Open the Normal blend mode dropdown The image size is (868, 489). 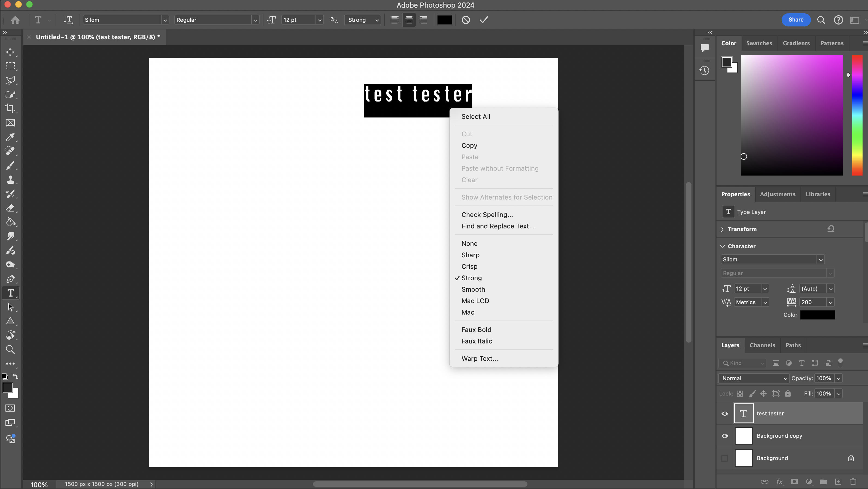(x=753, y=378)
